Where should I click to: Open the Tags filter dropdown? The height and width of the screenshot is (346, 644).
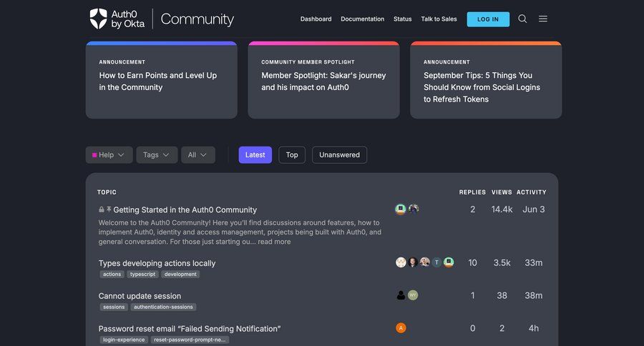click(157, 154)
